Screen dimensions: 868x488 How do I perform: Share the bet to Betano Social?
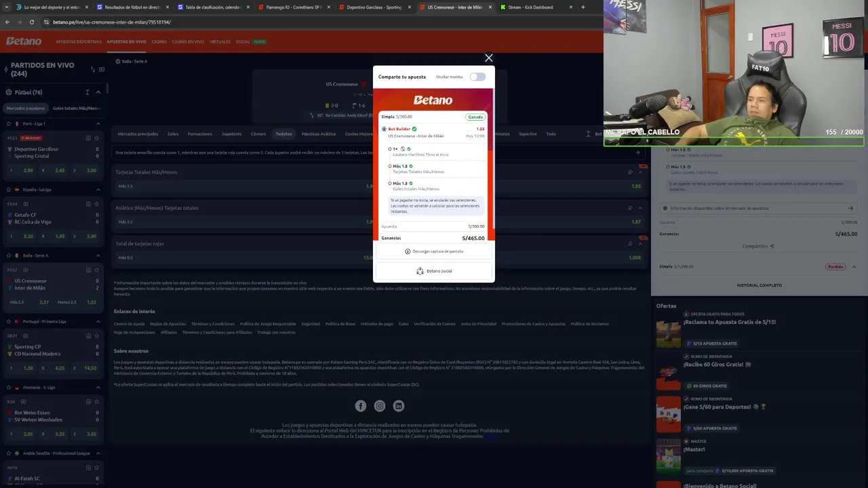[x=434, y=271]
